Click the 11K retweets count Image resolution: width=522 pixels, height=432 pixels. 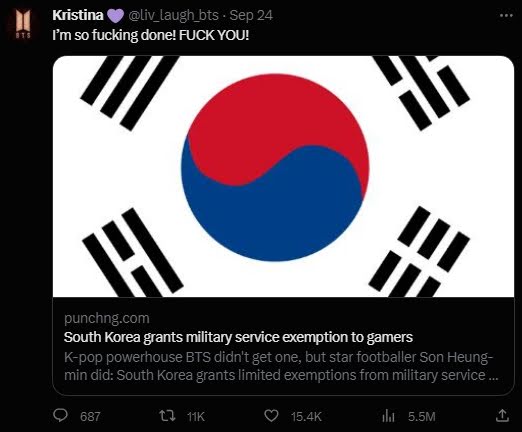(196, 417)
